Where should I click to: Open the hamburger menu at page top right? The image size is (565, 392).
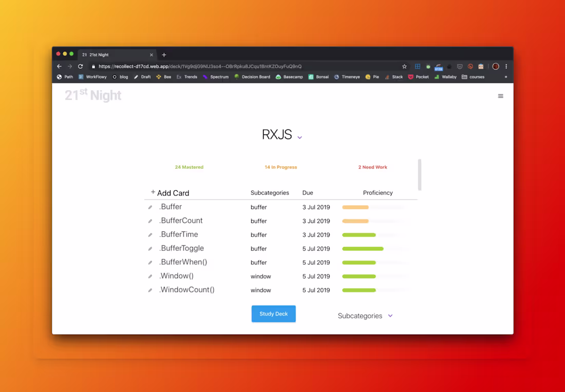coord(500,96)
